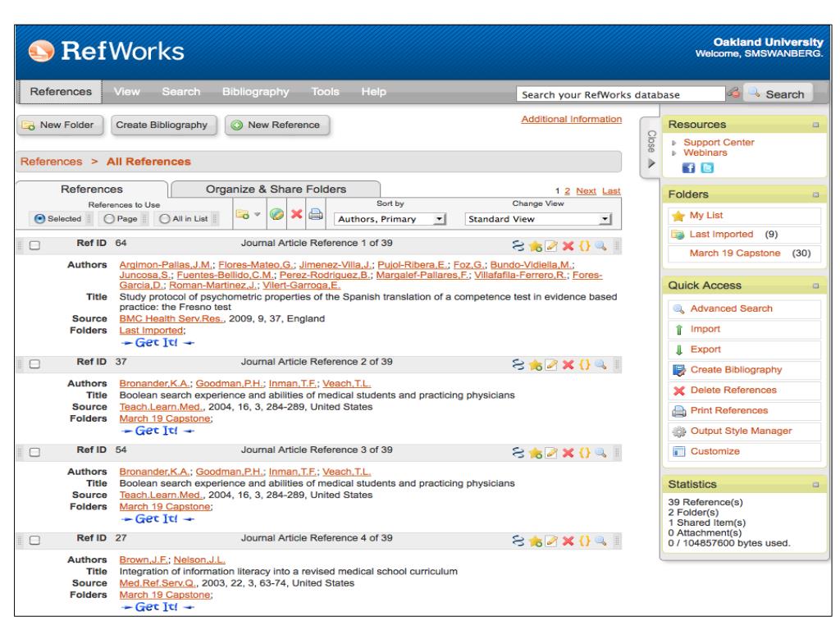This screenshot has height=630, width=840.
Task: Tick the checkbox for Ref ID 64
Action: point(34,245)
